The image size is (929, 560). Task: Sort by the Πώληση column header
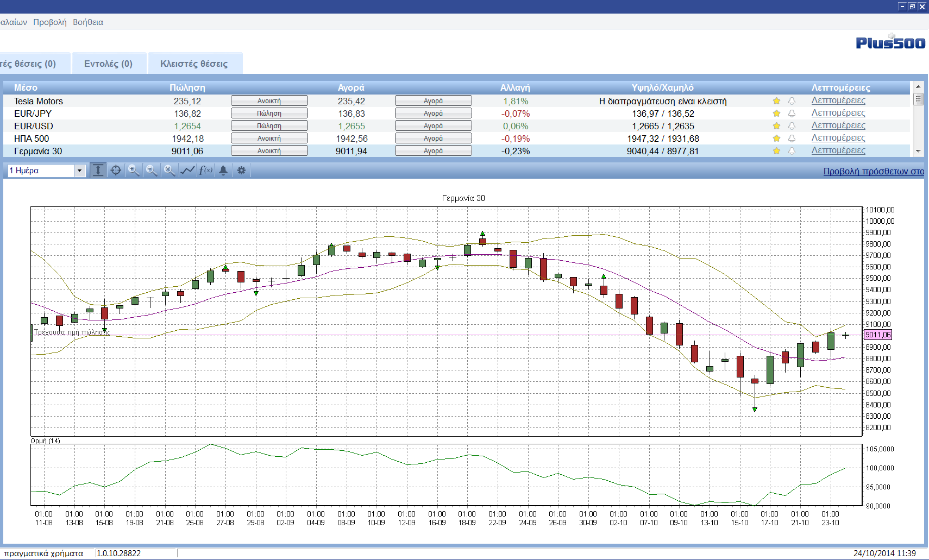pos(187,87)
